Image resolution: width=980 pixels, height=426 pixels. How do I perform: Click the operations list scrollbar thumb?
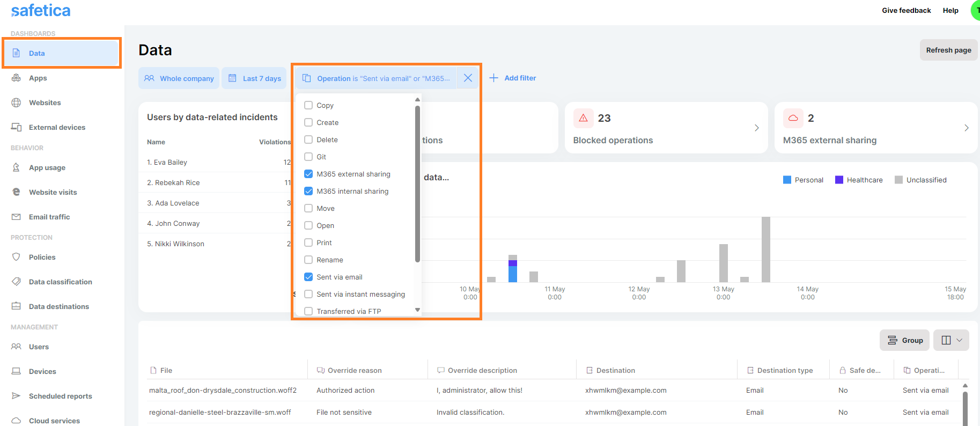pyautogui.click(x=417, y=184)
